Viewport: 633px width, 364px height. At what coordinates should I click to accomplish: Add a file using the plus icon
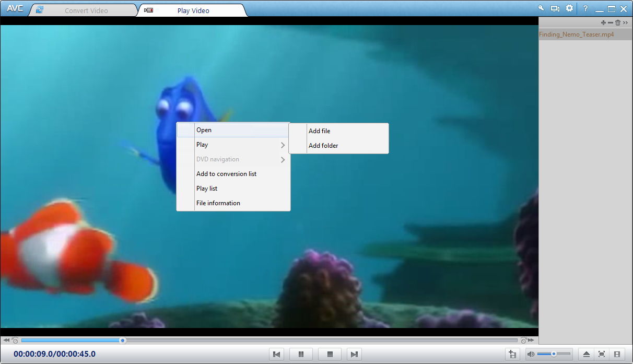click(x=603, y=22)
